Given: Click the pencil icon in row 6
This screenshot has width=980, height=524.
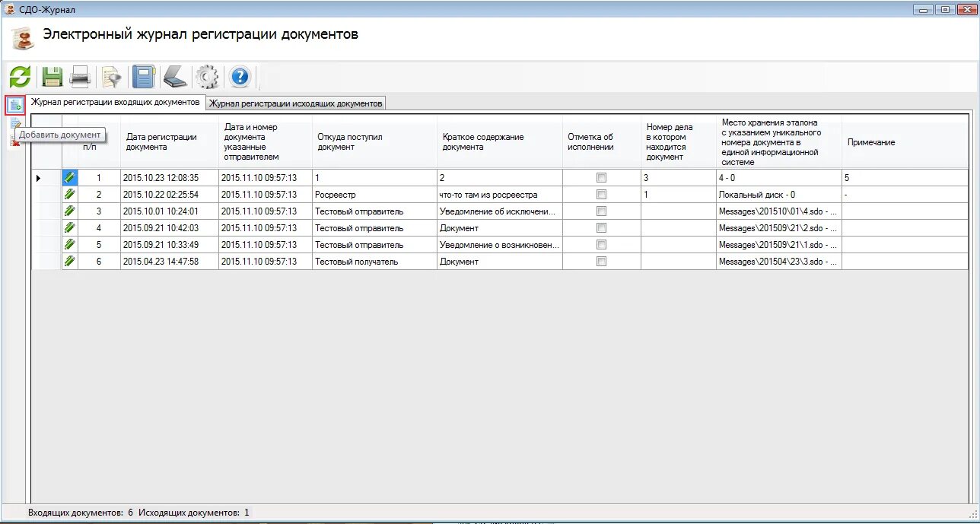Looking at the screenshot, I should point(70,261).
